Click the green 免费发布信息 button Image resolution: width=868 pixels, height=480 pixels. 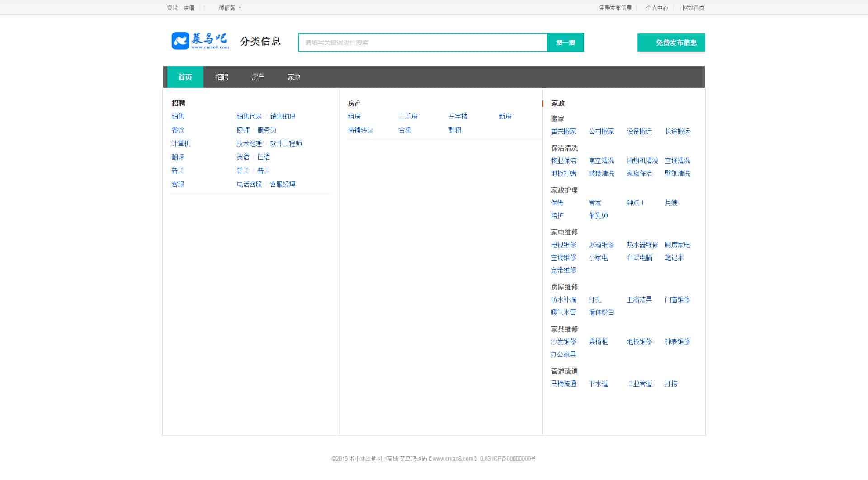pyautogui.click(x=671, y=43)
